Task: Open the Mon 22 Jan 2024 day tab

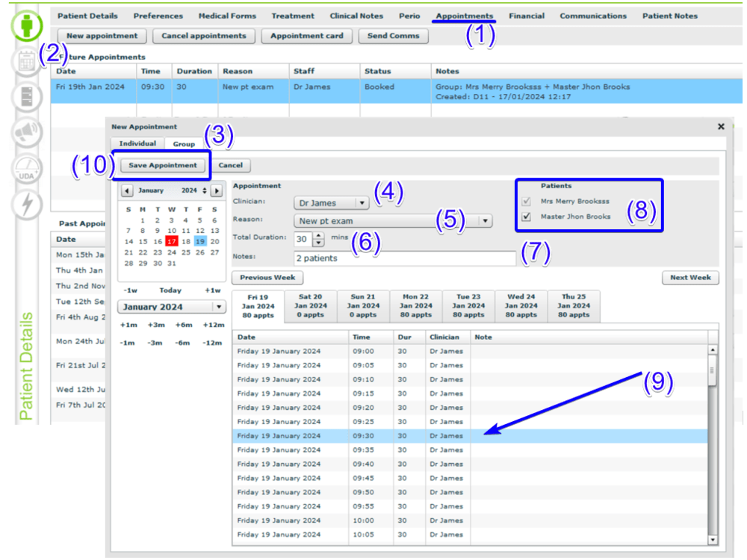Action: 416,305
